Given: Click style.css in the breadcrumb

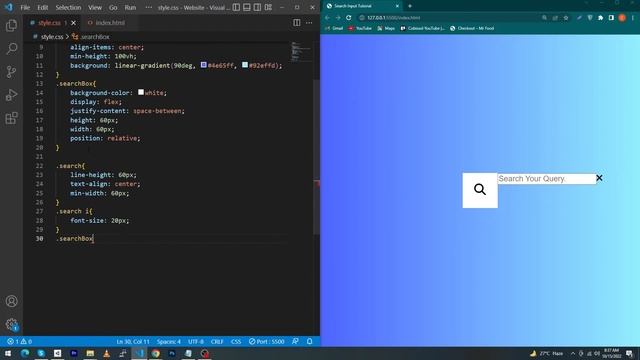Looking at the screenshot, I should [52, 37].
